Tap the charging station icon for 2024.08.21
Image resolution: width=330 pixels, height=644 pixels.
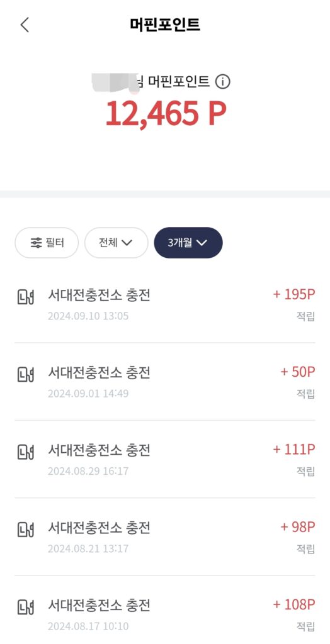point(25,529)
